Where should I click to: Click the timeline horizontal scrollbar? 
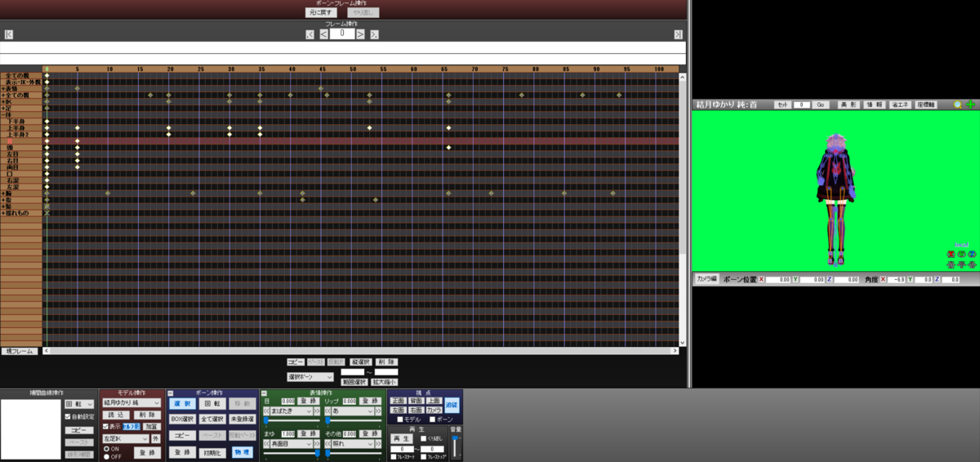(x=359, y=351)
